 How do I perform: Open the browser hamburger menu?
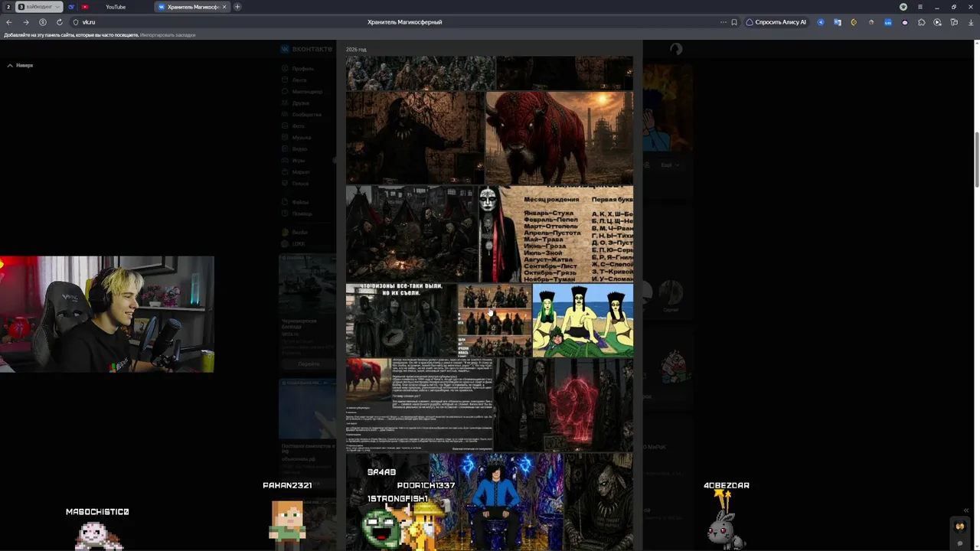920,7
